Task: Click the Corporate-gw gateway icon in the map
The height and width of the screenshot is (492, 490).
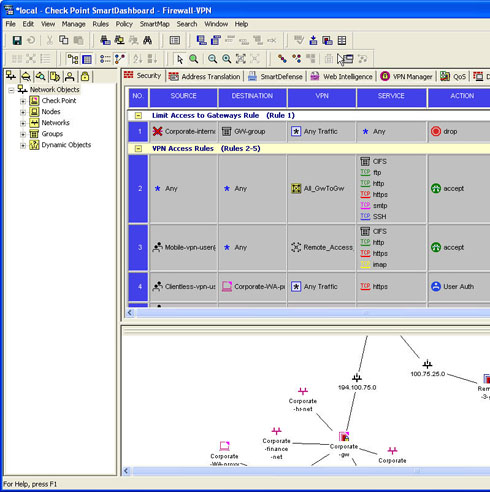Action: [344, 436]
